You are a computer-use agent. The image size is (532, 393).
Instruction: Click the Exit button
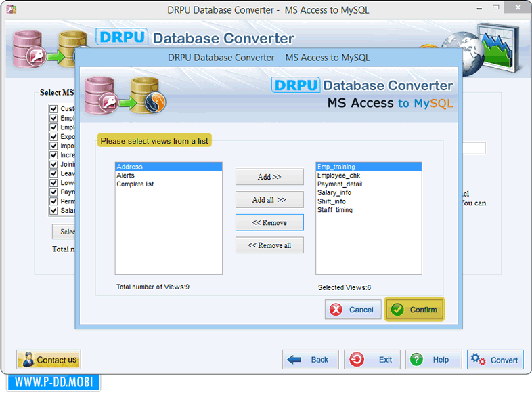tap(372, 359)
